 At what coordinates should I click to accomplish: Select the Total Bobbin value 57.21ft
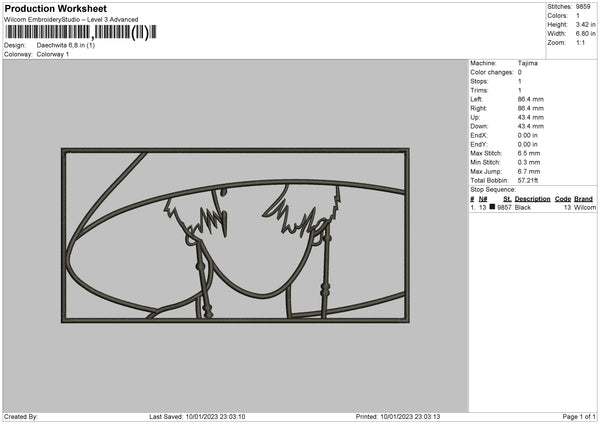(528, 180)
